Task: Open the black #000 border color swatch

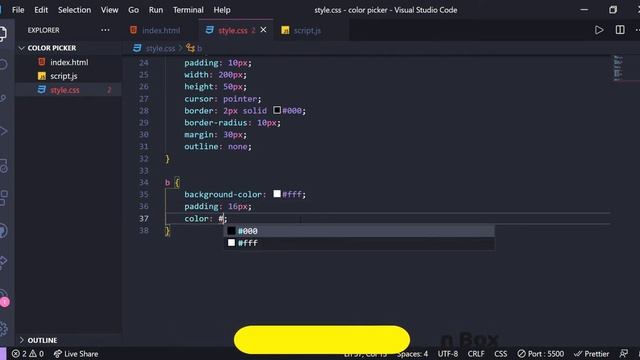Action: [x=277, y=110]
